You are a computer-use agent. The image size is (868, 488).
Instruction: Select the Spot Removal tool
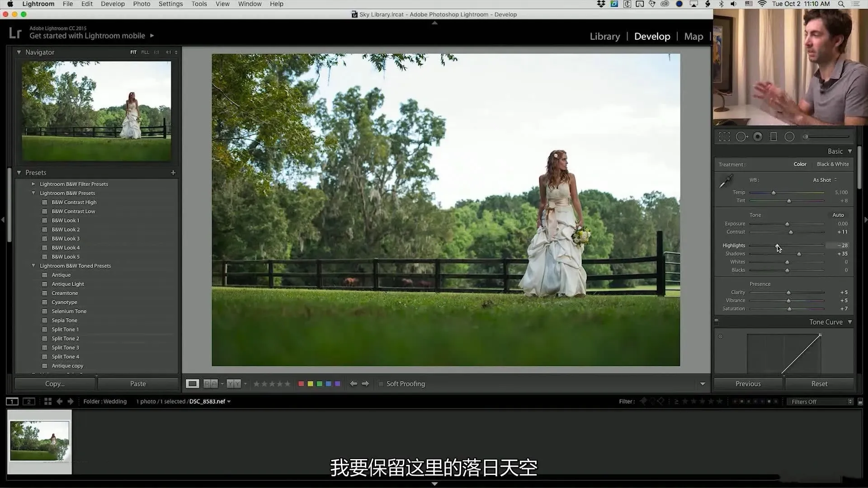tap(741, 136)
